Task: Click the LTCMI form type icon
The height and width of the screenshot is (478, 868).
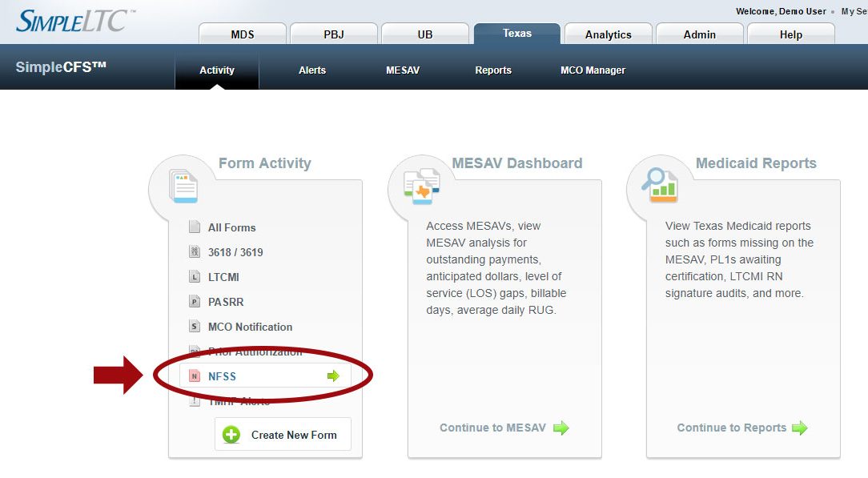Action: 194,277
